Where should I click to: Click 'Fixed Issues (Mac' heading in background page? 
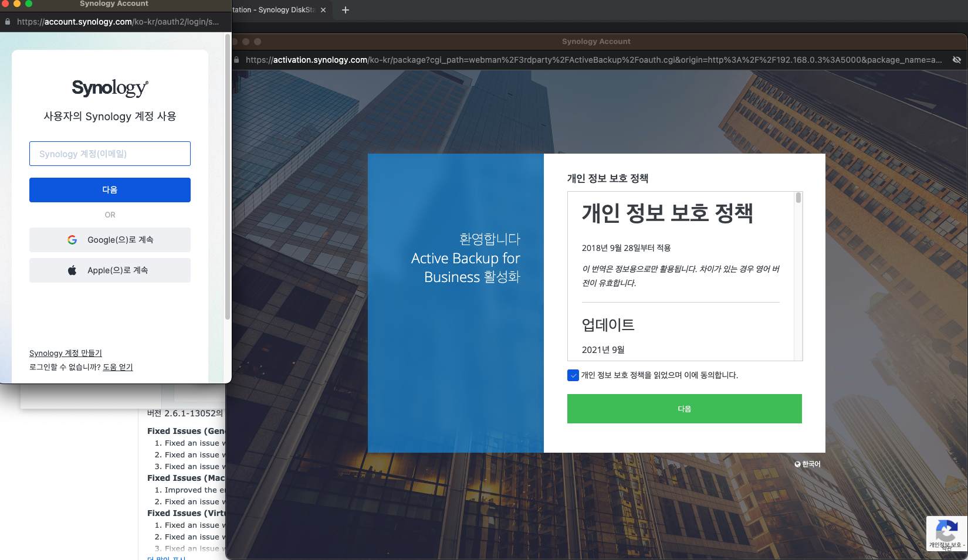186,478
